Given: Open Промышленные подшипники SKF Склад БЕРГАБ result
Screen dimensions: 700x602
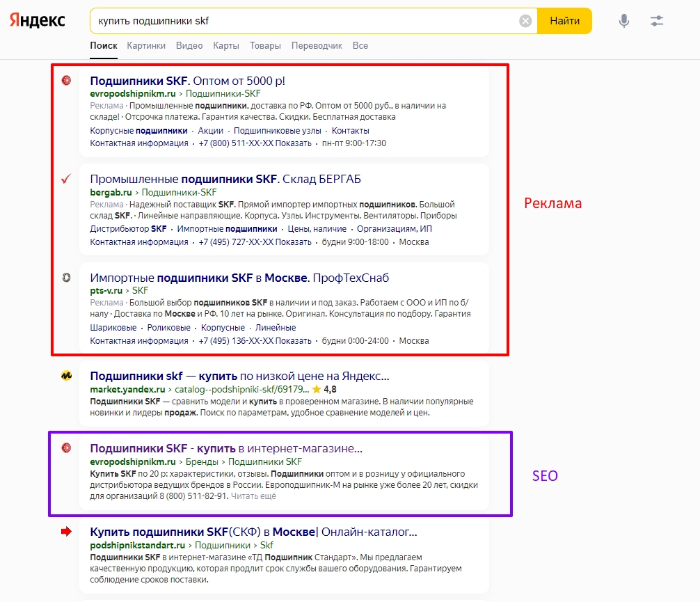Looking at the screenshot, I should [225, 179].
